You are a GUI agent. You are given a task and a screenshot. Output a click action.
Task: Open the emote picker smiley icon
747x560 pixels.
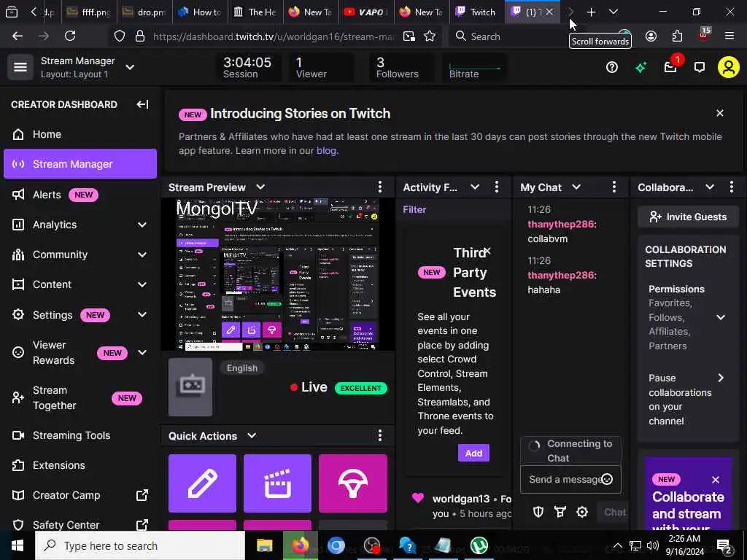click(x=606, y=480)
